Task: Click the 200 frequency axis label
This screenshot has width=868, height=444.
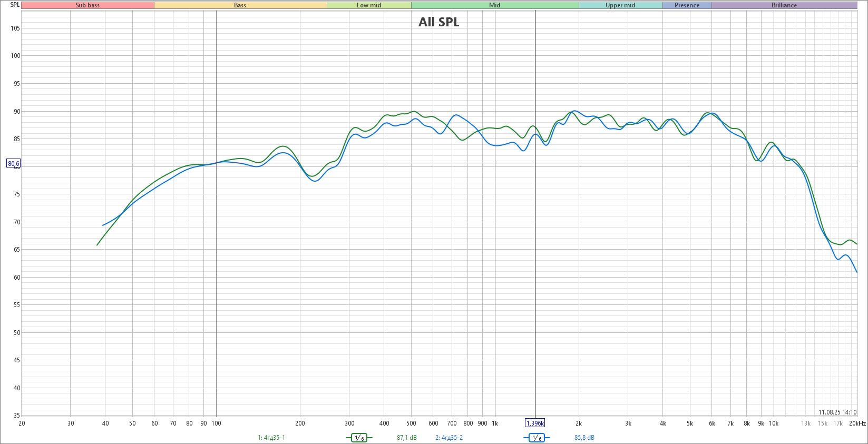Action: (x=300, y=423)
